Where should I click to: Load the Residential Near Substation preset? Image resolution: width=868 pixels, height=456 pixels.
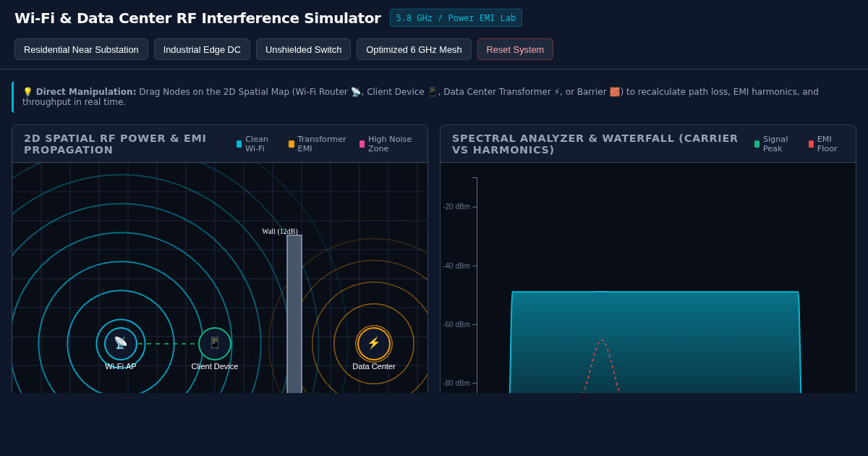click(x=81, y=49)
